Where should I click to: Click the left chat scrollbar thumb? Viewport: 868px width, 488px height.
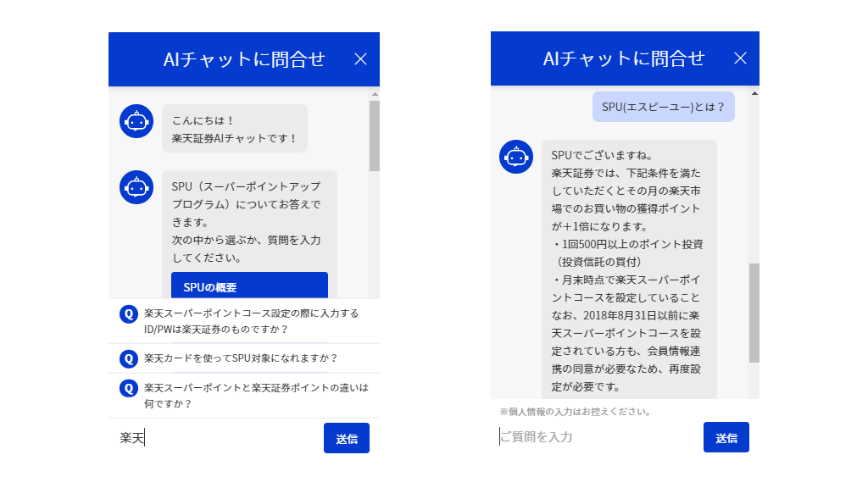(375, 136)
